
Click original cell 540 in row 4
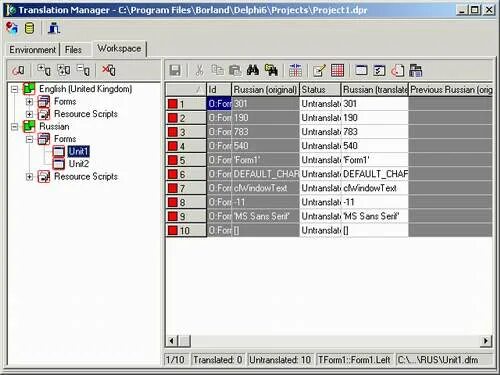coord(266,146)
